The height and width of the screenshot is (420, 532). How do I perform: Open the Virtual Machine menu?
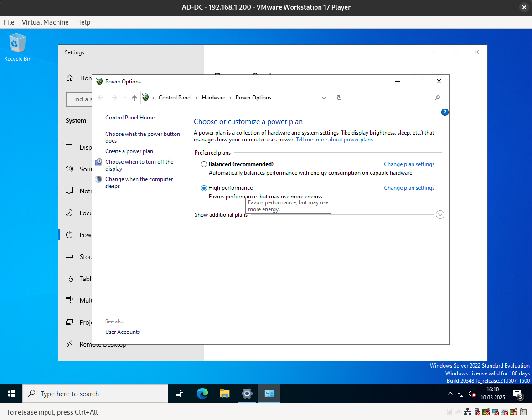tap(45, 22)
